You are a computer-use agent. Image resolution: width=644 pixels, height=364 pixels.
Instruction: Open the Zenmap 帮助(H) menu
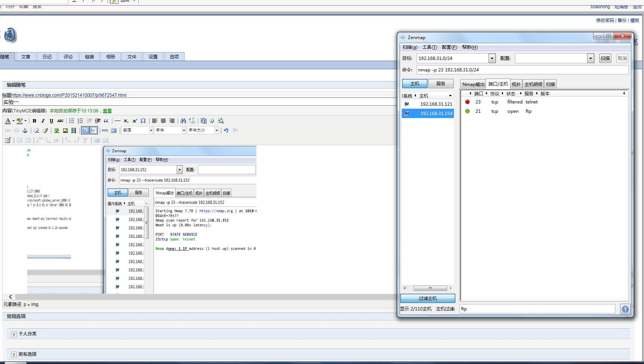470,47
